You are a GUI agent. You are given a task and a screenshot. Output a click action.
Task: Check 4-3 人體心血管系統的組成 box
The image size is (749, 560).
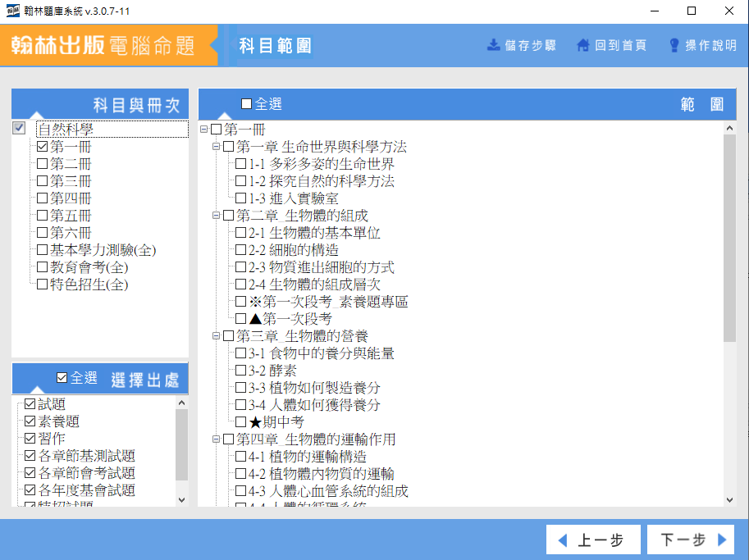tap(240, 491)
